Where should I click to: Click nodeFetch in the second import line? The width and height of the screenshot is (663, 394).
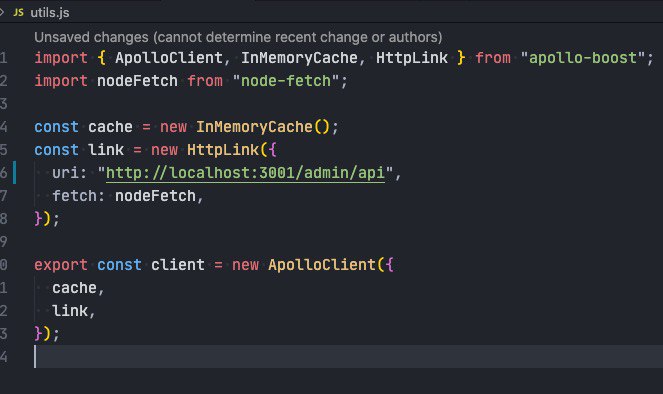tap(137, 81)
